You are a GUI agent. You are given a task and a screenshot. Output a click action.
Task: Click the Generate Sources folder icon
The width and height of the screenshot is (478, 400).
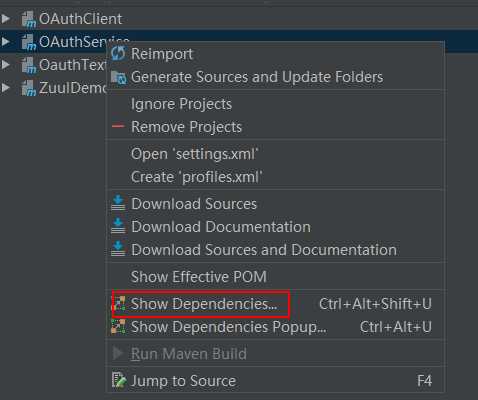coord(119,77)
